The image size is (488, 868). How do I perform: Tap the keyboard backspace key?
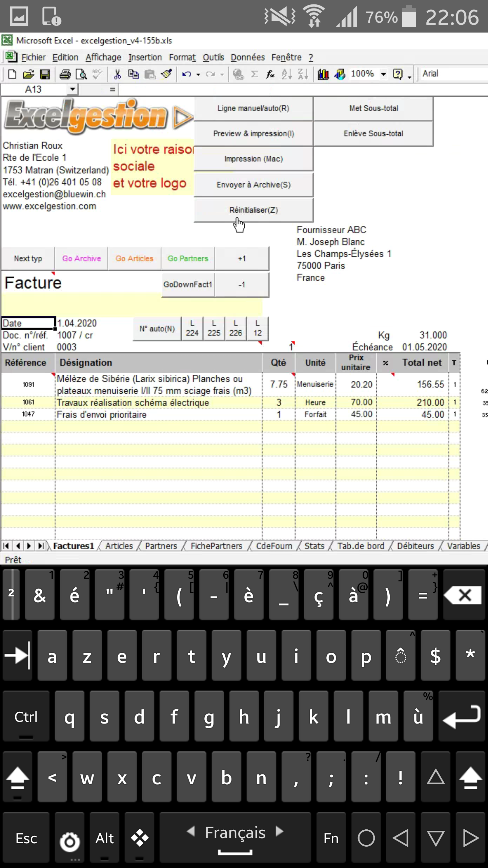(x=464, y=595)
